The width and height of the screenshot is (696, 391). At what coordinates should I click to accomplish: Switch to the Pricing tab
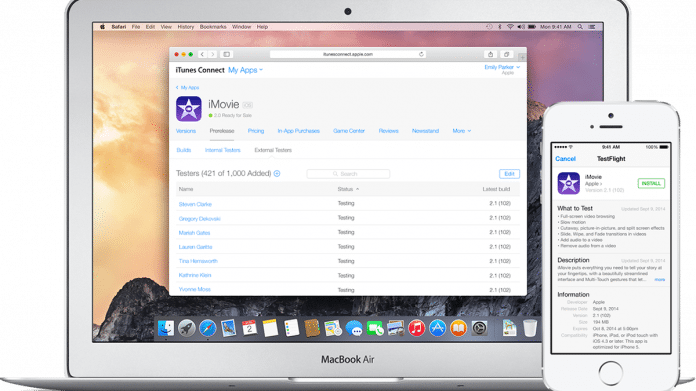point(256,131)
